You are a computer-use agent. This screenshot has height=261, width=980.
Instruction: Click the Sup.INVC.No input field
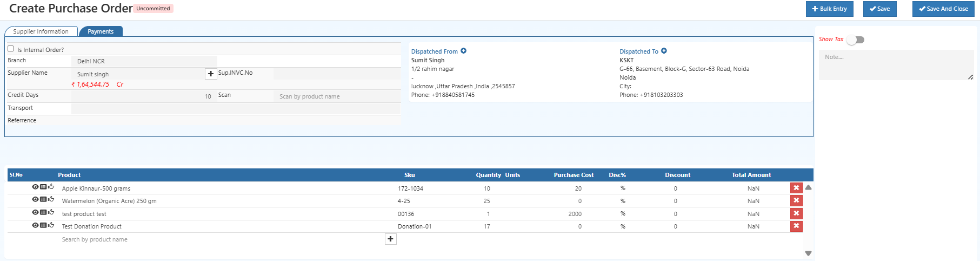coord(336,74)
